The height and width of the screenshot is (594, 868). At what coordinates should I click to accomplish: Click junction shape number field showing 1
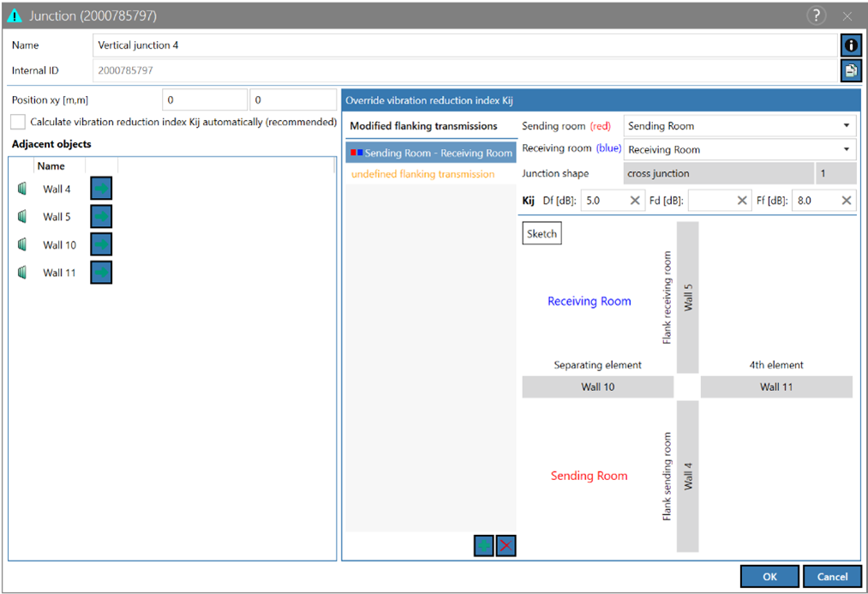(x=836, y=173)
